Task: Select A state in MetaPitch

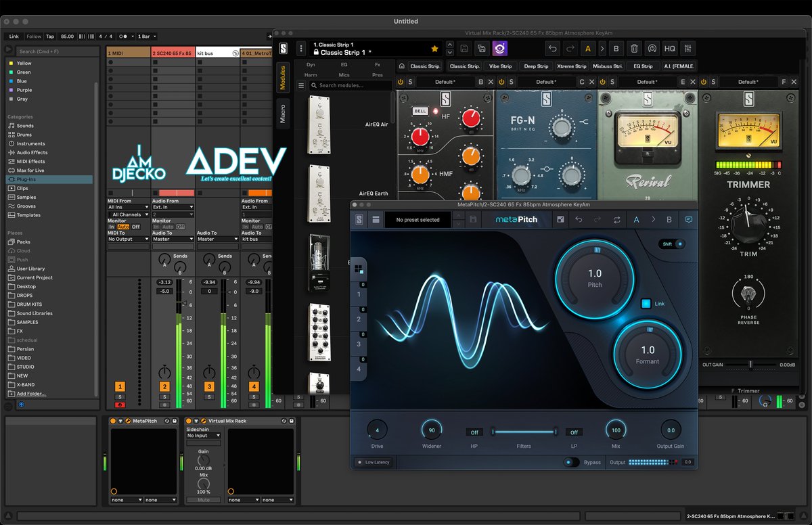Action: pos(637,219)
